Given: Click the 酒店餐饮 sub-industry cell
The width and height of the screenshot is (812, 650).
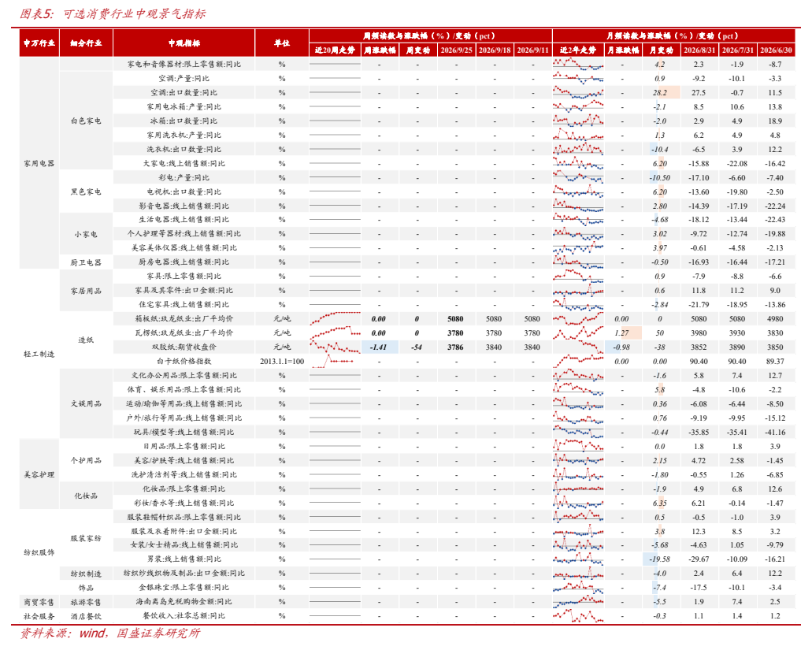Looking at the screenshot, I should [86, 616].
